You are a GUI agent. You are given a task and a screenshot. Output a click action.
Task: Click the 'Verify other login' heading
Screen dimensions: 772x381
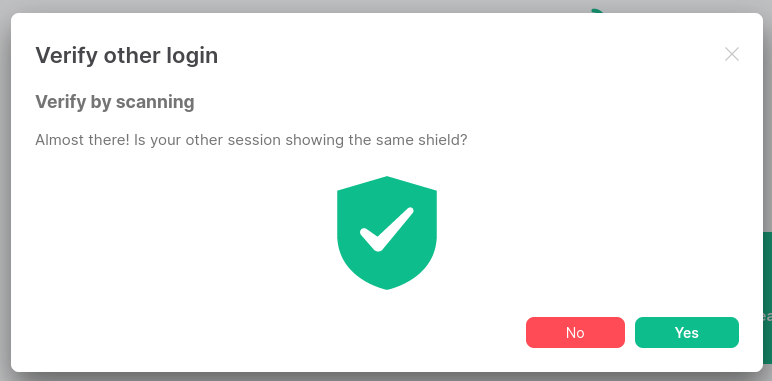127,56
